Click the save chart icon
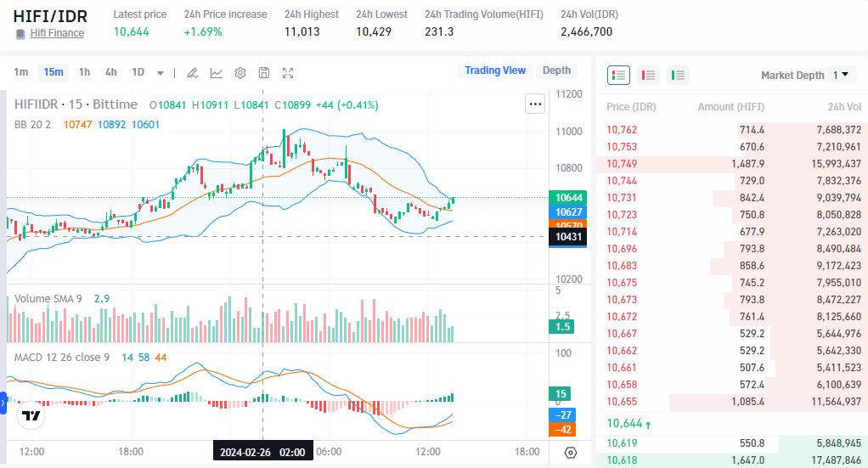The width and height of the screenshot is (868, 468). 264,72
